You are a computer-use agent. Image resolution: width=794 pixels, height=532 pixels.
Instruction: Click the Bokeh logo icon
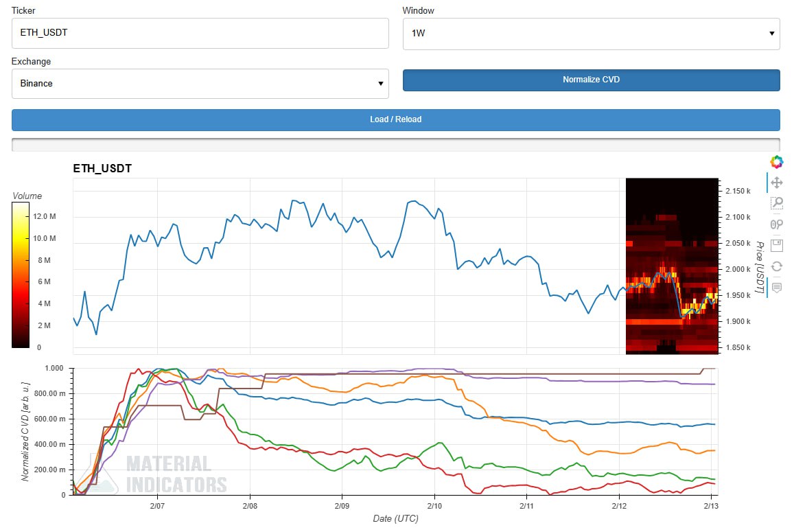[776, 161]
